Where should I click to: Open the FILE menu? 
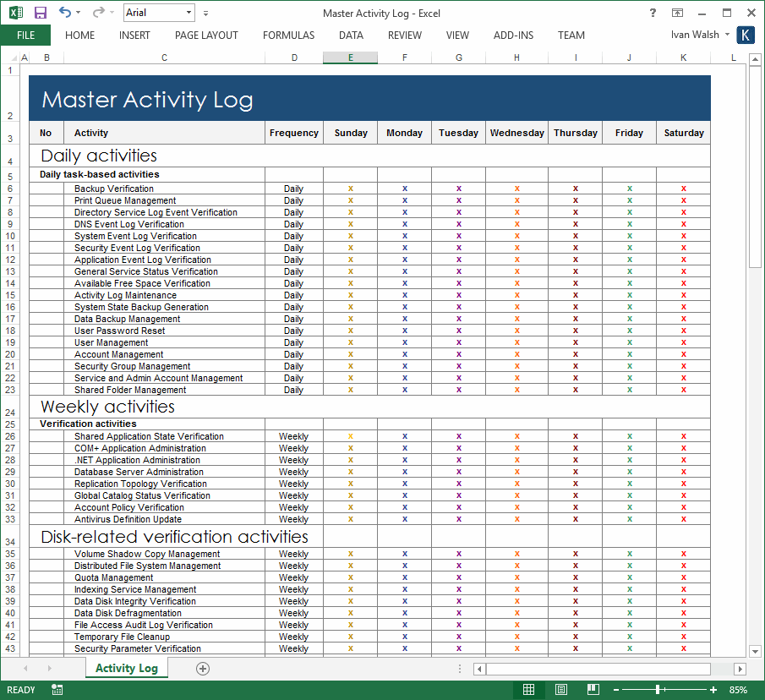coord(25,35)
